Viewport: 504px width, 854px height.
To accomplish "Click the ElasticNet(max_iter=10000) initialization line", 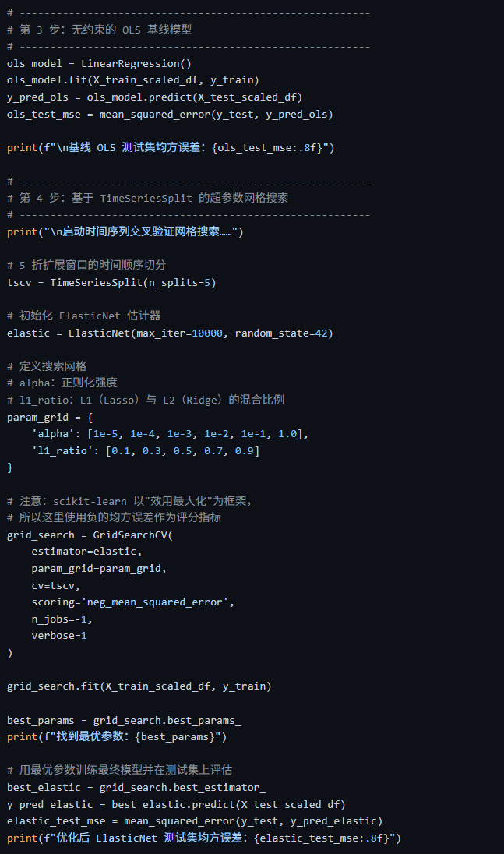I will (x=170, y=333).
